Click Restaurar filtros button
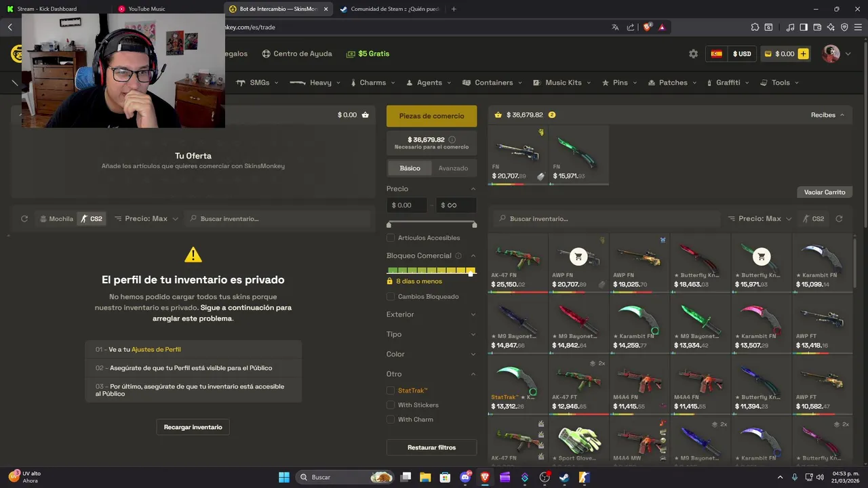 point(431,447)
